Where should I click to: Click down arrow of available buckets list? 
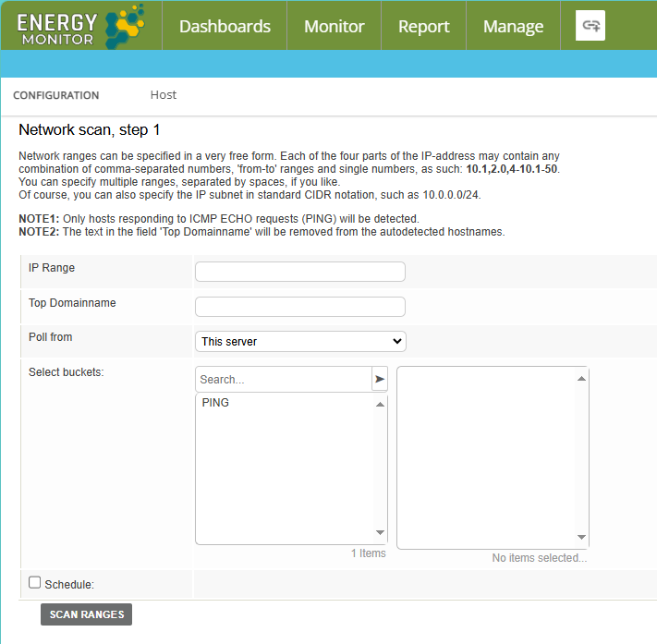point(379,533)
